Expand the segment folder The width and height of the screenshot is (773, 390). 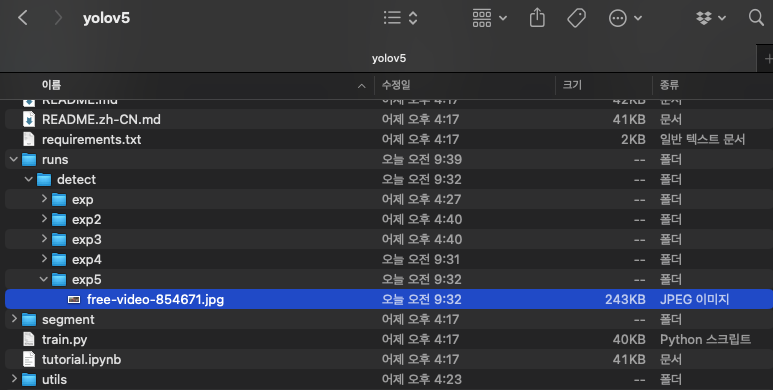coord(14,319)
